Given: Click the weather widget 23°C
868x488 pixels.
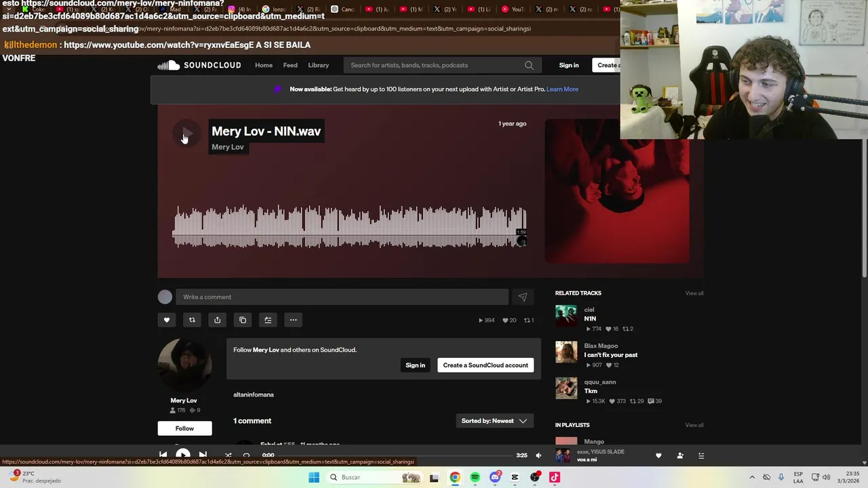Looking at the screenshot, I should (34, 477).
